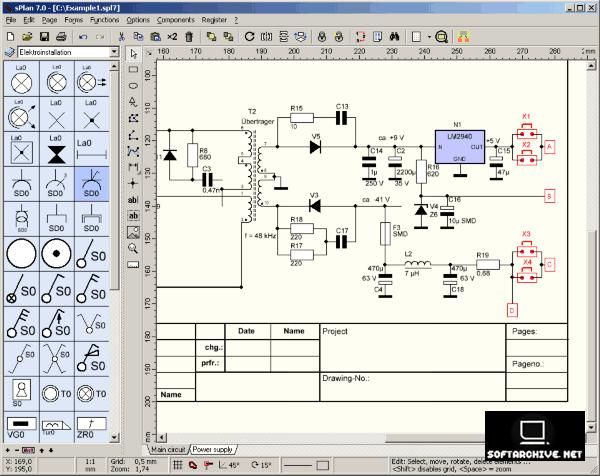Open the Components menu
600x476 pixels.
(x=176, y=20)
